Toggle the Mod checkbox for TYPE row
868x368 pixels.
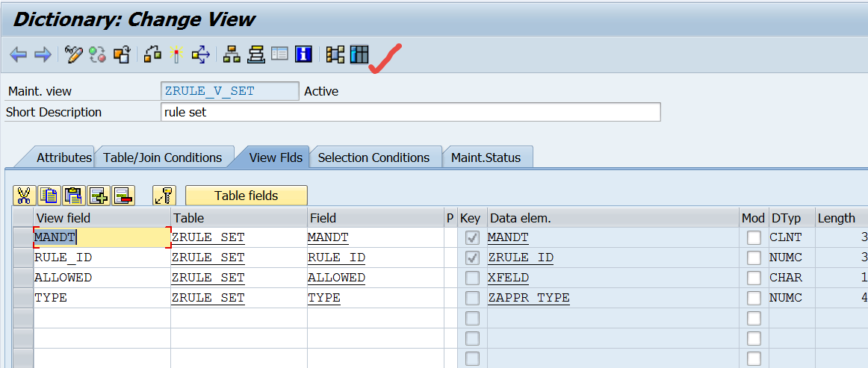754,298
